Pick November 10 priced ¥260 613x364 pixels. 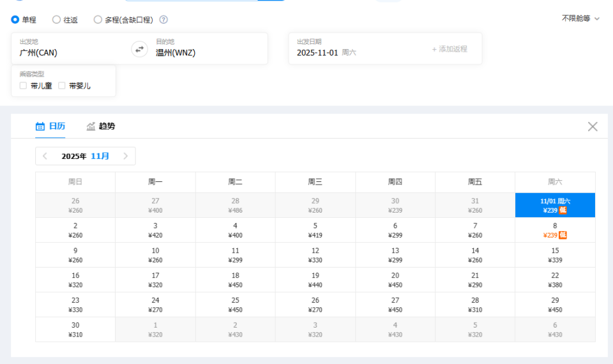pos(155,255)
